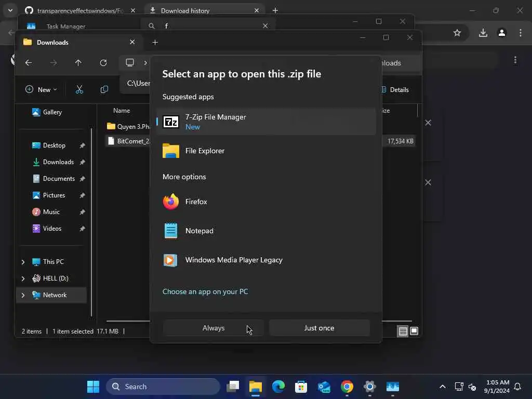Confirm with the Always button
Image resolution: width=532 pixels, height=399 pixels.
[214, 328]
